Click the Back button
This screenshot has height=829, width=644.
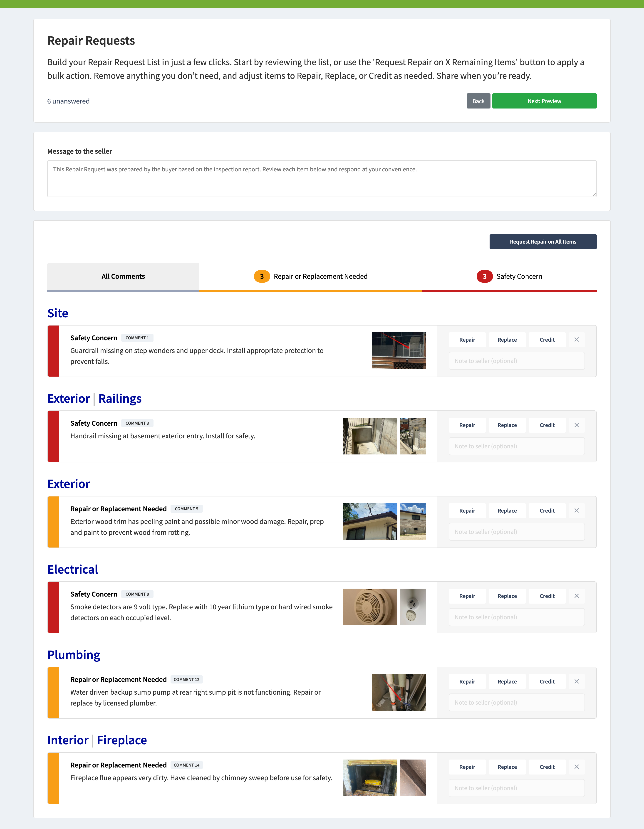[x=478, y=101]
